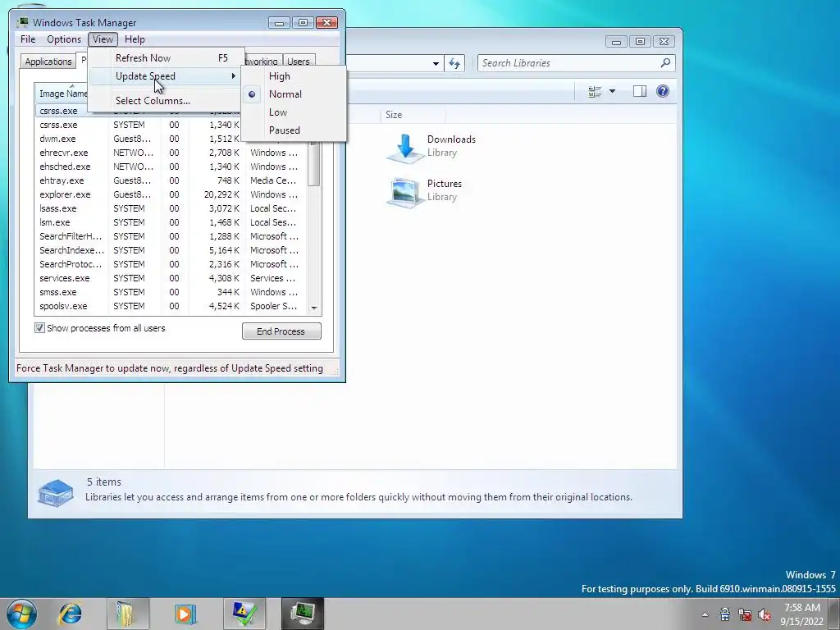This screenshot has height=630, width=840.
Task: Open the Options menu
Action: (x=64, y=39)
